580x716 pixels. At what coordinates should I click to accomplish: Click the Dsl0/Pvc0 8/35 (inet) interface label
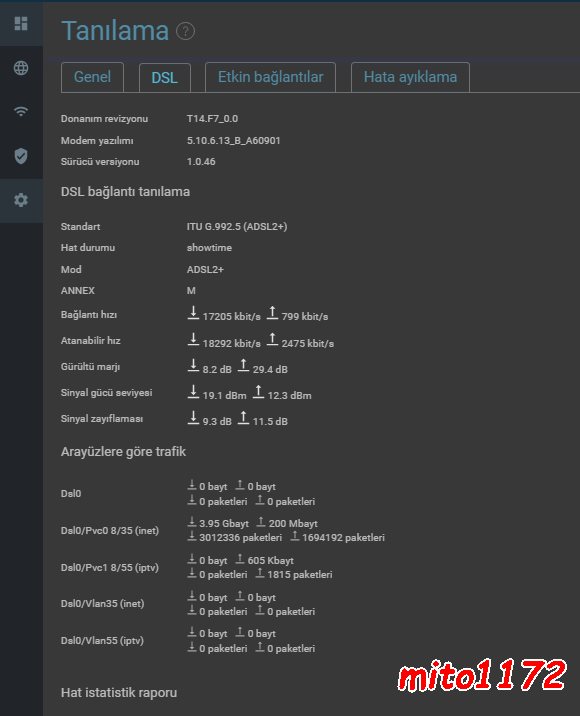(x=110, y=531)
